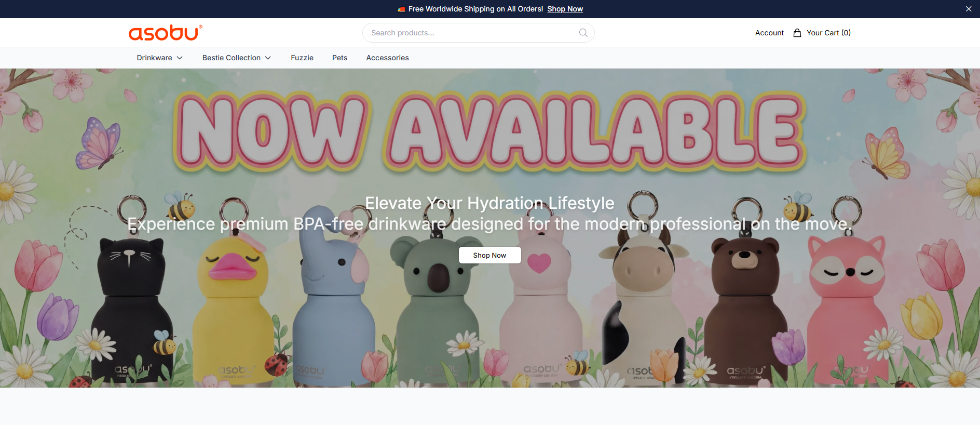Go to the Pets category
The height and width of the screenshot is (425, 980).
[340, 58]
